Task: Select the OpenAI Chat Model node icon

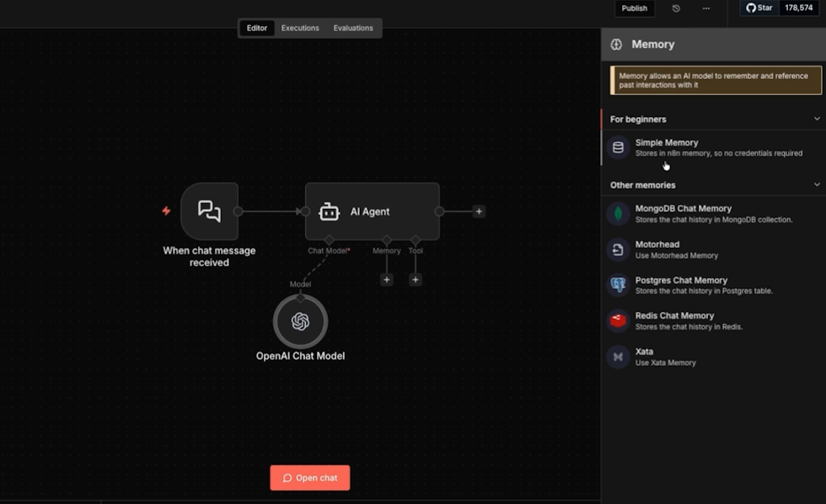Action: click(x=300, y=321)
